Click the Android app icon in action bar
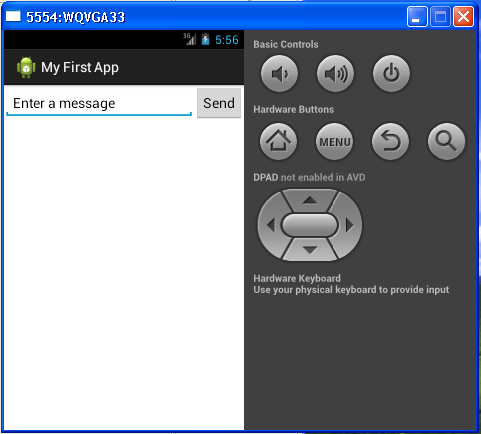 (x=26, y=67)
